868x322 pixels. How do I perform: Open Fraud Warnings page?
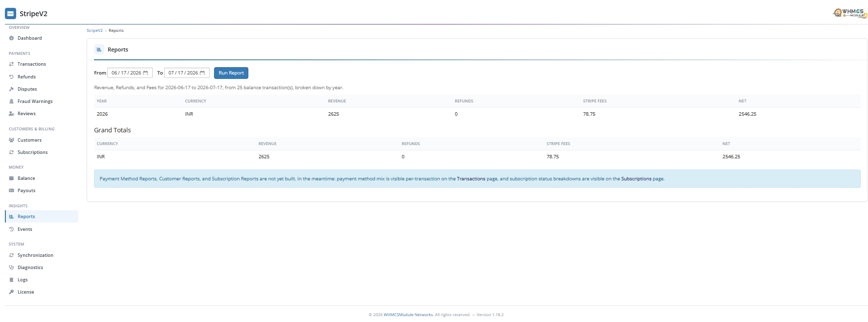click(42, 101)
